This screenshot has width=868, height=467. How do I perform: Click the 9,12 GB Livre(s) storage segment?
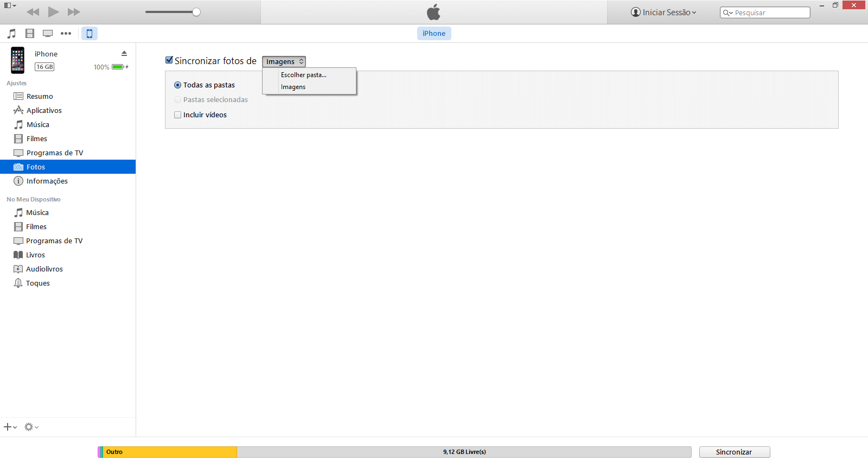pyautogui.click(x=464, y=452)
